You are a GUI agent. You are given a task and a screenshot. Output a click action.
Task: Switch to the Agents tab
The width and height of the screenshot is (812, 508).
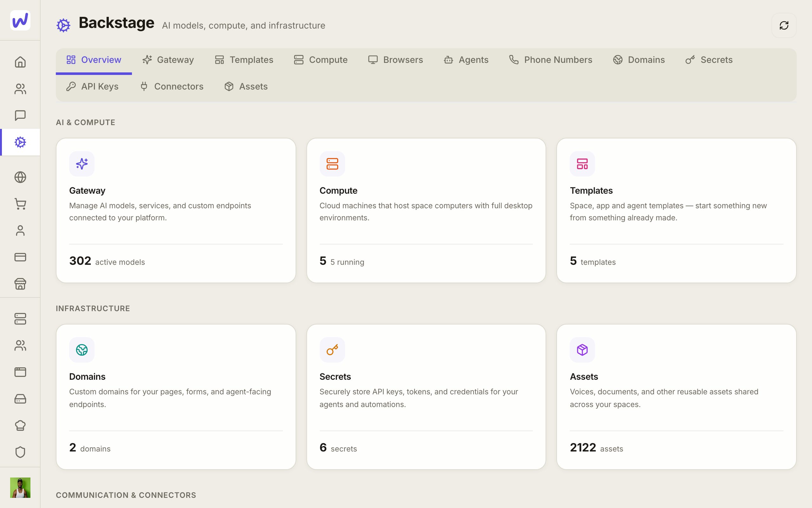point(466,60)
